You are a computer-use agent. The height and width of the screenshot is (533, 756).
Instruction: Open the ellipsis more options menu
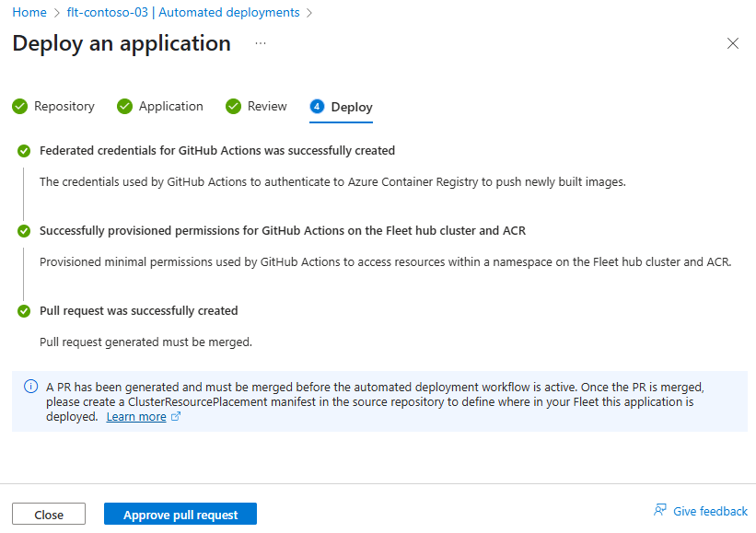261,43
